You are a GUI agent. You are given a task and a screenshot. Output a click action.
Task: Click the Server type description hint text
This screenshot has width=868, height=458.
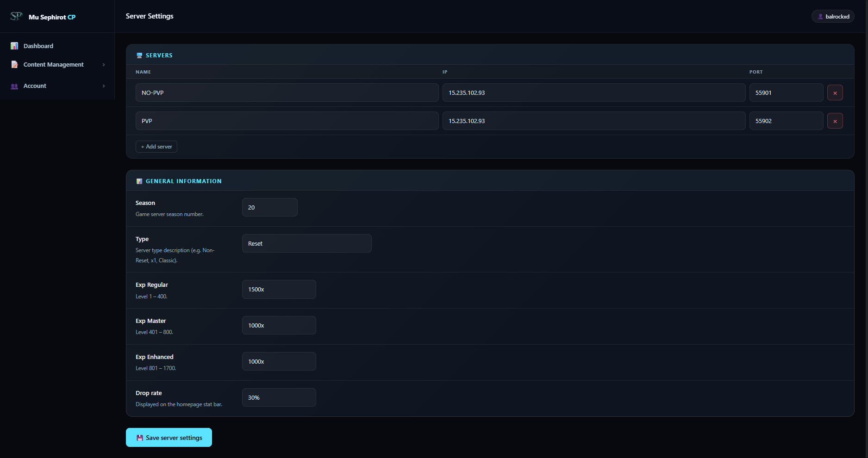click(x=175, y=255)
